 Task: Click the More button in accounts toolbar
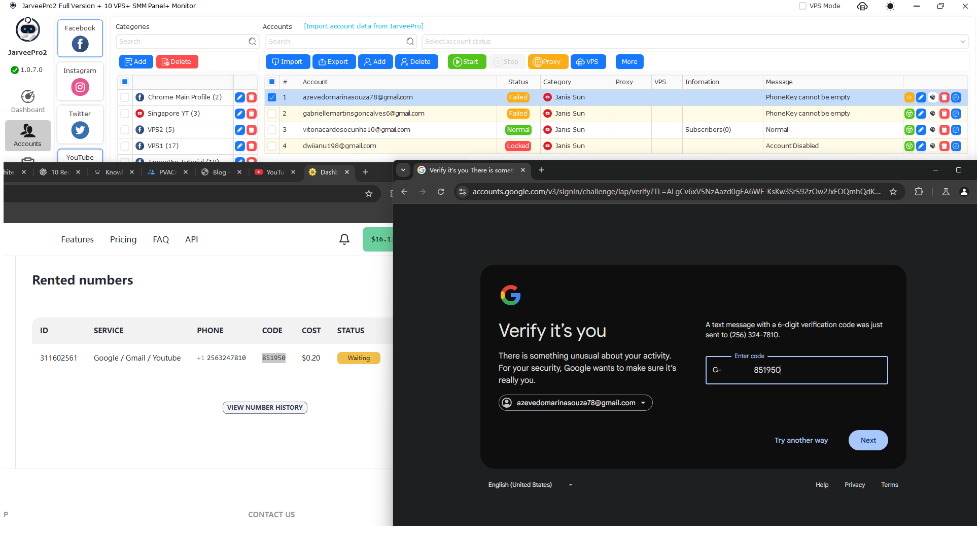tap(629, 62)
